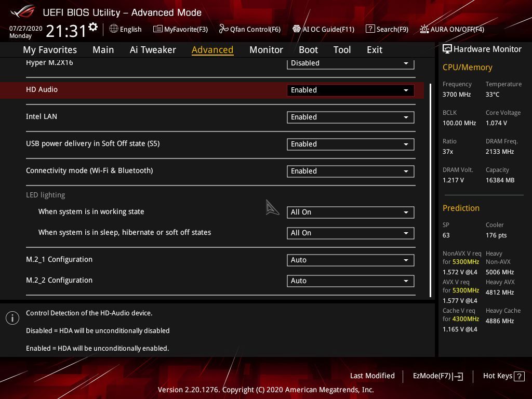Screen dimensions: 532x399
Task: Select 'When system is in sleep' label
Action: (x=125, y=232)
